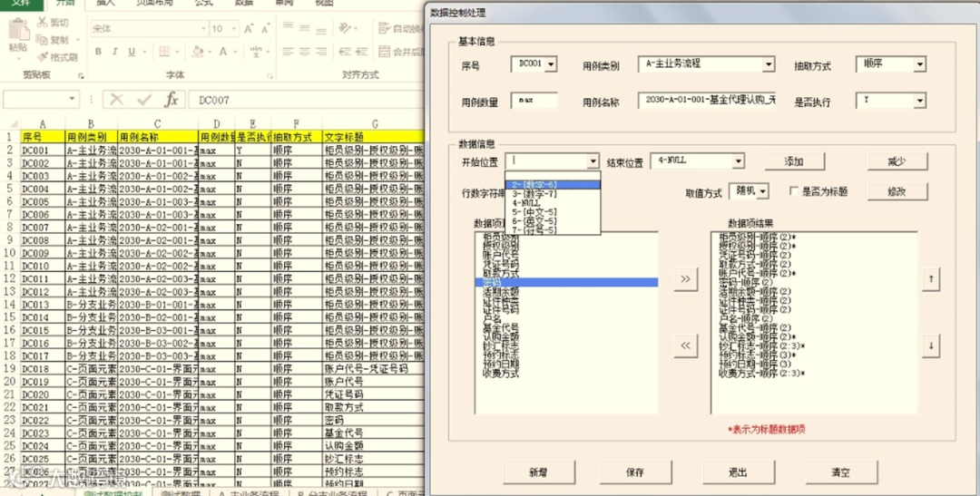Click the Copy icon in clipboard group

coord(42,40)
